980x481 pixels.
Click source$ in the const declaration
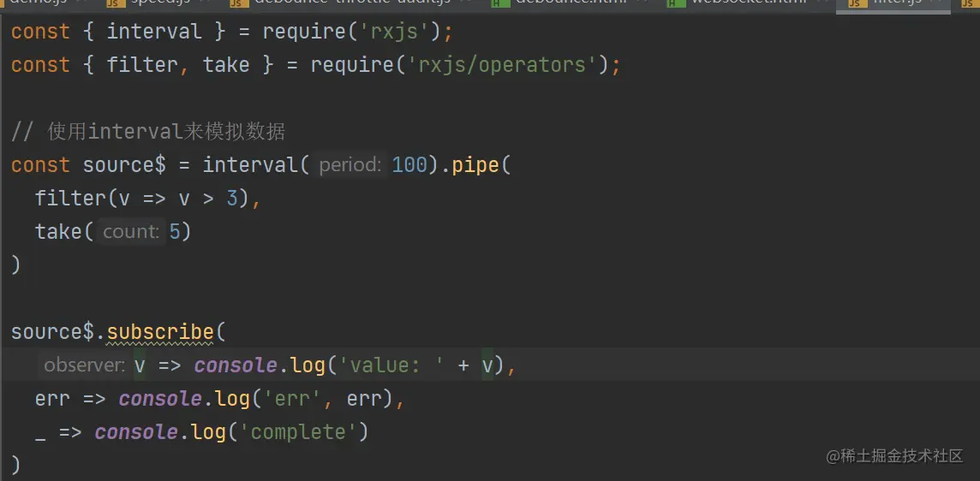pos(124,165)
